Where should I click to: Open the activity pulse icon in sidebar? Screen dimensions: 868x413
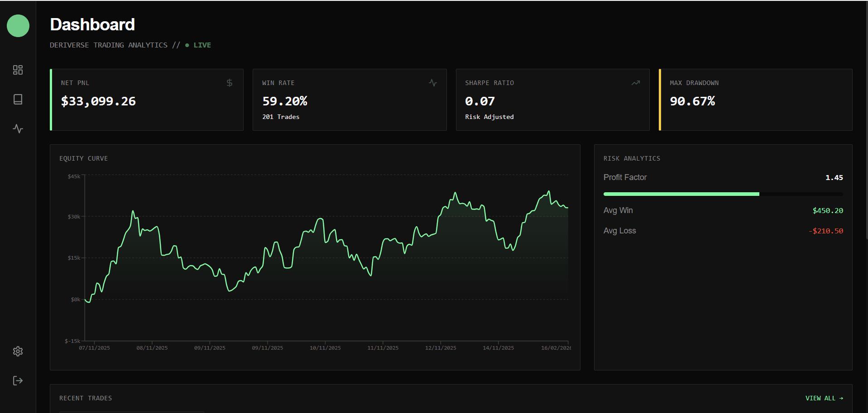pyautogui.click(x=18, y=129)
